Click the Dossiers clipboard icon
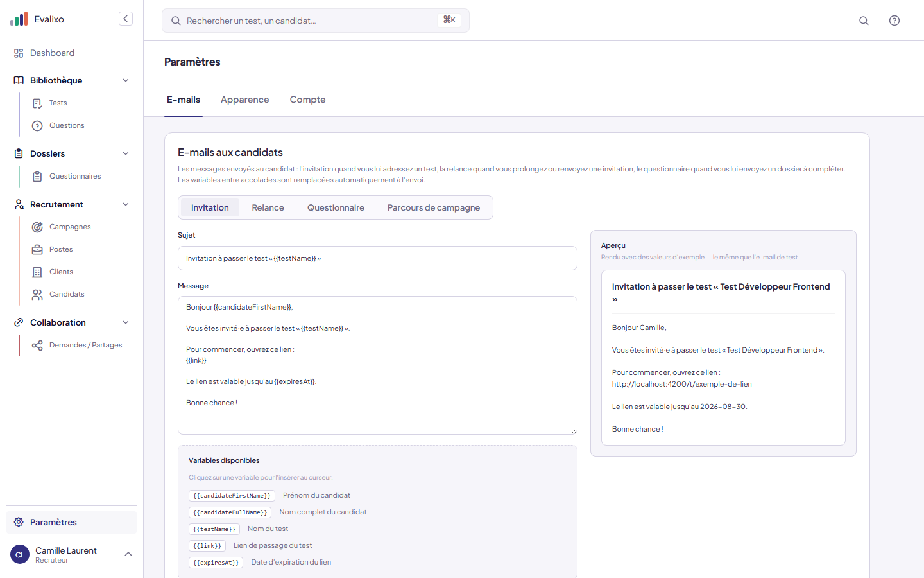Screen dimensions: 924x578 tap(19, 153)
